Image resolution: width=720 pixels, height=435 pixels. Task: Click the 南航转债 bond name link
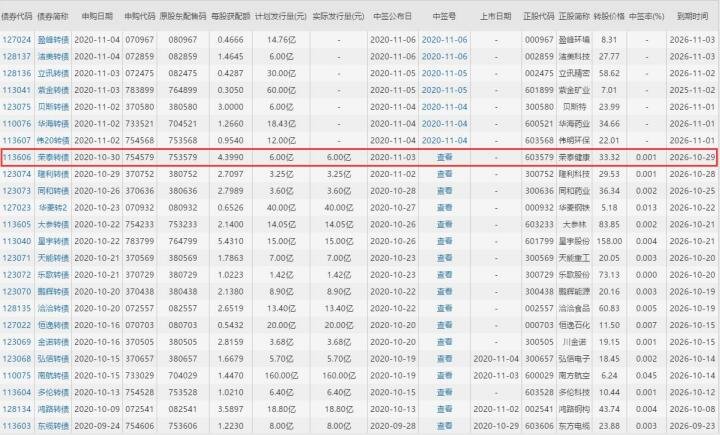pyautogui.click(x=53, y=376)
